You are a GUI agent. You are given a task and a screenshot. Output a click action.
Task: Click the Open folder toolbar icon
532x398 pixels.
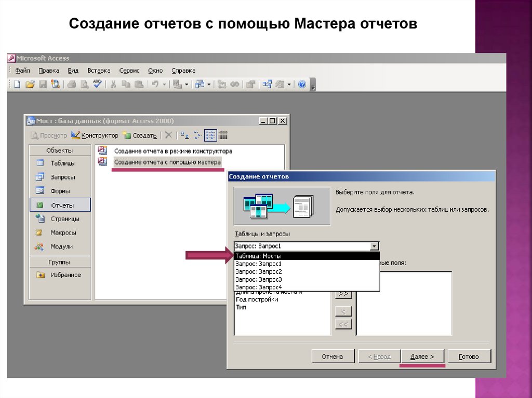[30, 84]
